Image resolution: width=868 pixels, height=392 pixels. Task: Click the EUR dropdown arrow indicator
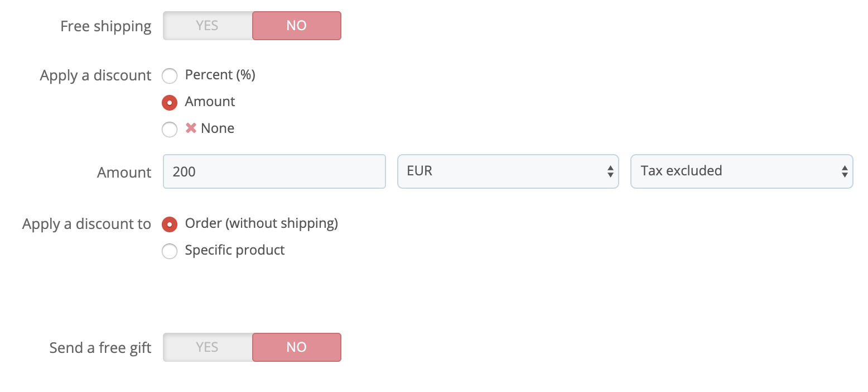(610, 171)
